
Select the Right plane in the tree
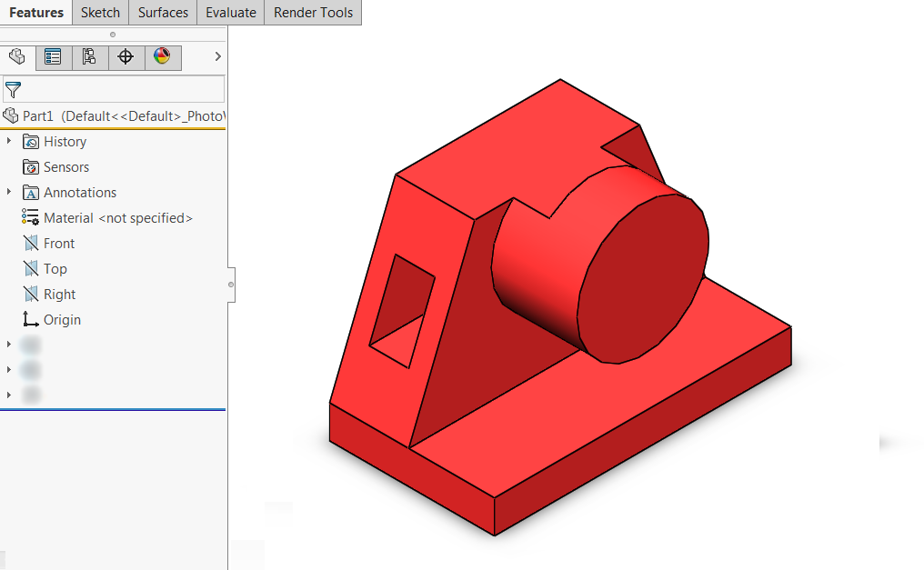[x=59, y=295]
